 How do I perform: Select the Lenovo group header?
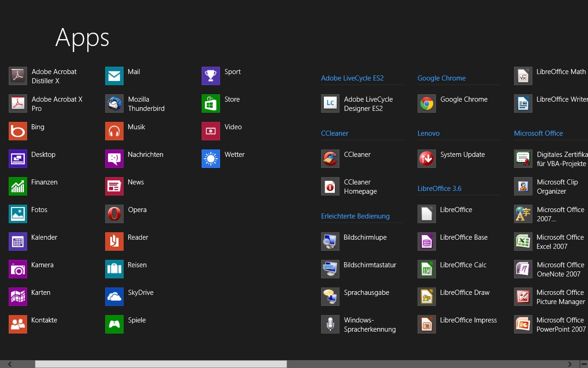pos(429,133)
